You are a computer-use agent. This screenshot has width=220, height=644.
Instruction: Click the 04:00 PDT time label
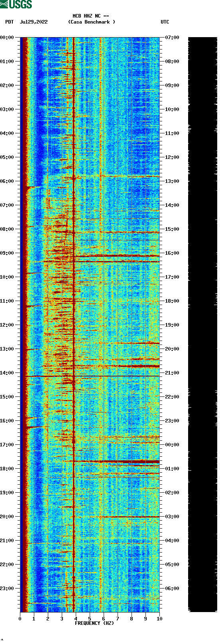(7, 133)
